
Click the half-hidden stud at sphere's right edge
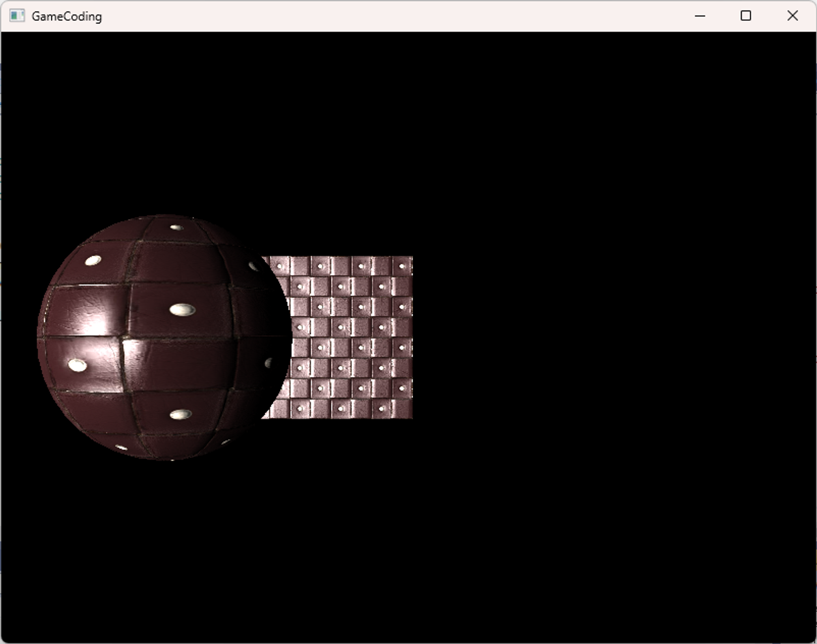[268, 362]
